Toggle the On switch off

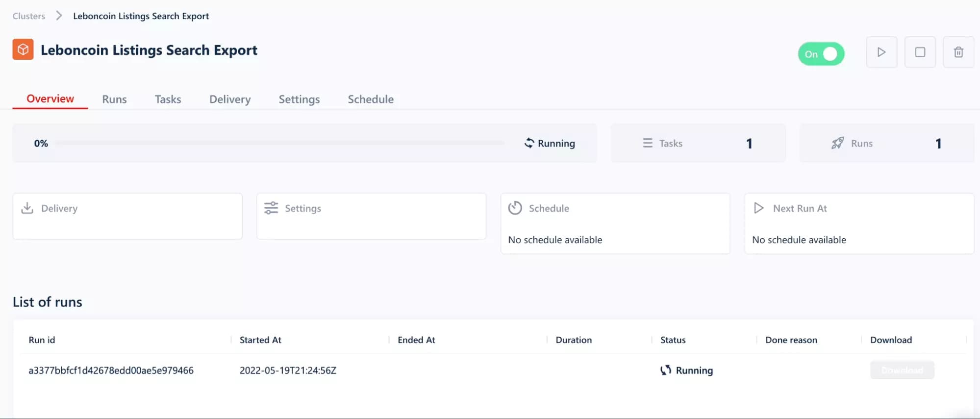[821, 54]
